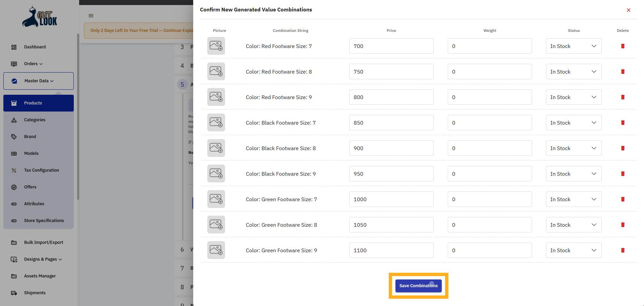Screen dimensions: 644x306
Task: Delete the Color: Green Footware Size: 9 combination
Action: pos(623,250)
